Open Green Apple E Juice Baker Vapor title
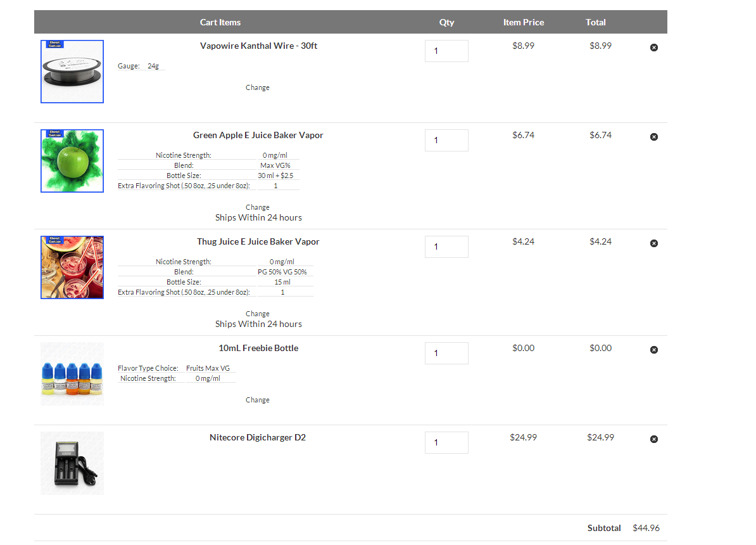The width and height of the screenshot is (756, 545). (x=258, y=135)
